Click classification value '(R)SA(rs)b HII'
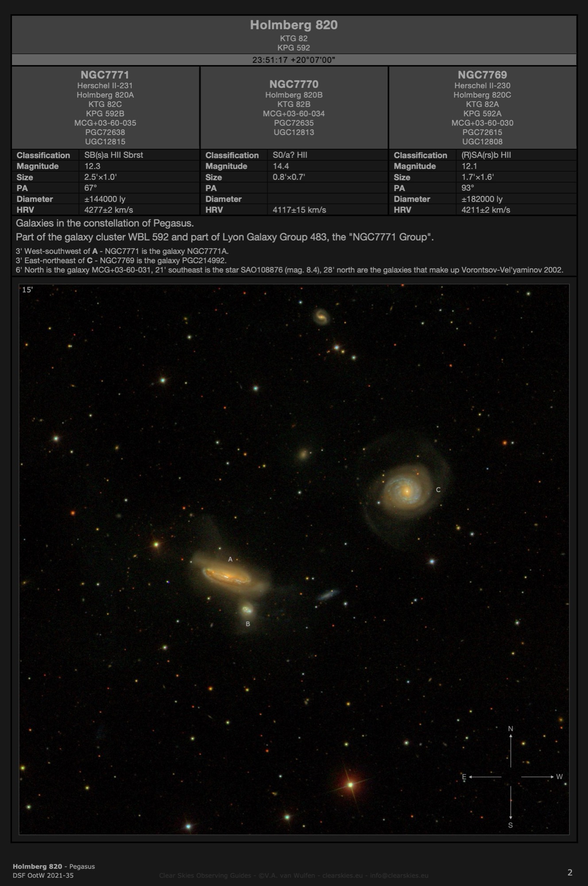Image resolution: width=588 pixels, height=886 pixels. click(486, 155)
